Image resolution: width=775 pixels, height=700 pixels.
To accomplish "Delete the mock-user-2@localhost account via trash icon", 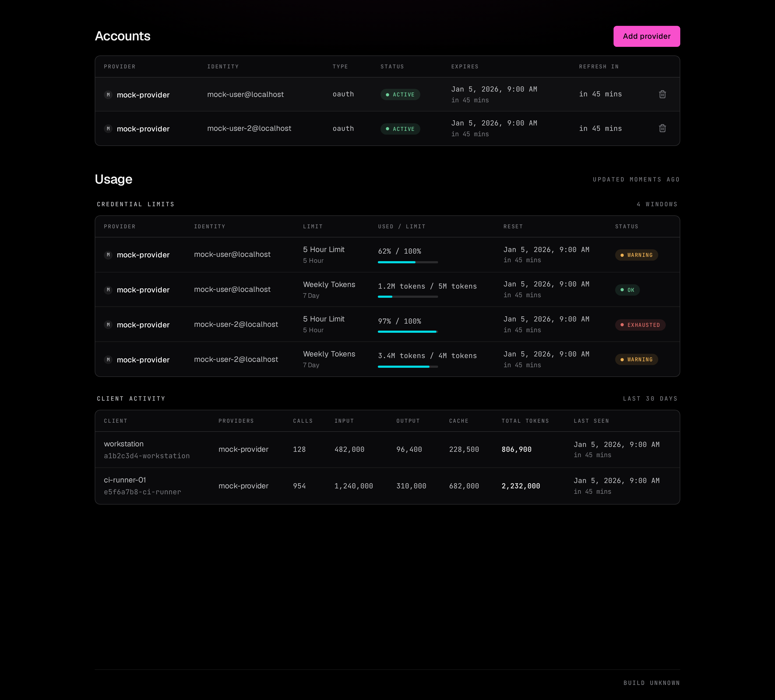I will click(x=662, y=128).
